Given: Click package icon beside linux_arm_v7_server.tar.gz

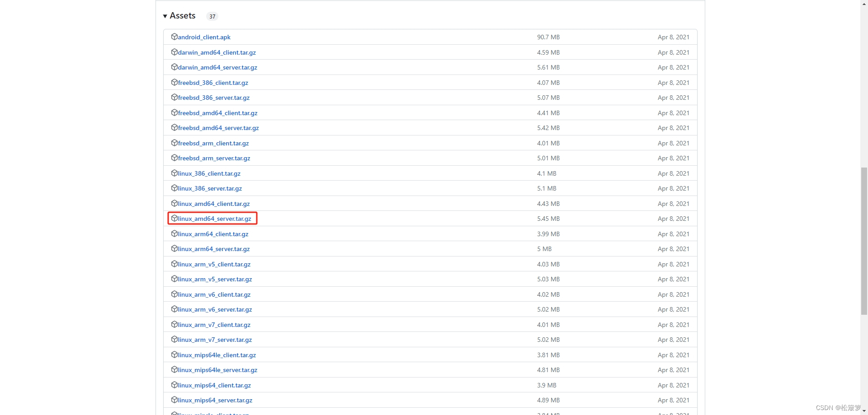Looking at the screenshot, I should [x=174, y=339].
